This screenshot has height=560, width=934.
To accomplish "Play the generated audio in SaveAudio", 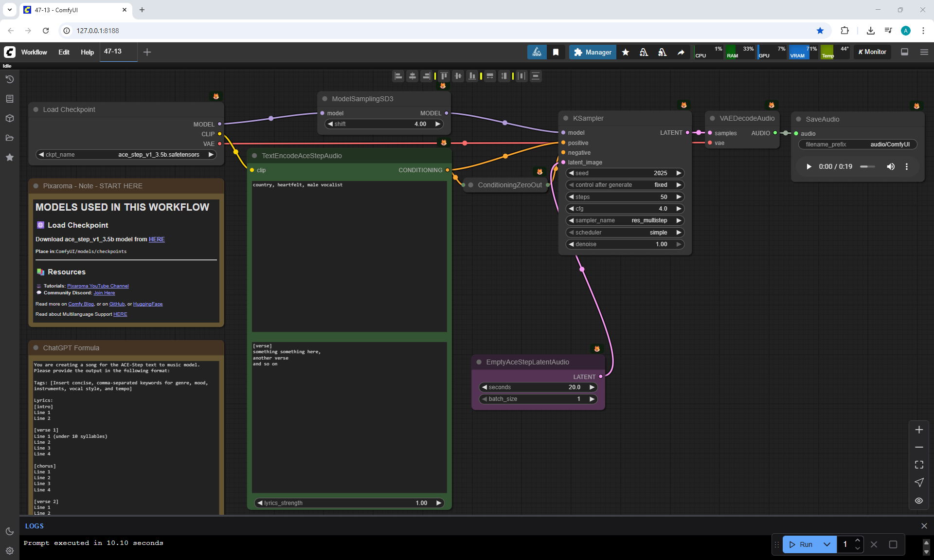I will [808, 167].
